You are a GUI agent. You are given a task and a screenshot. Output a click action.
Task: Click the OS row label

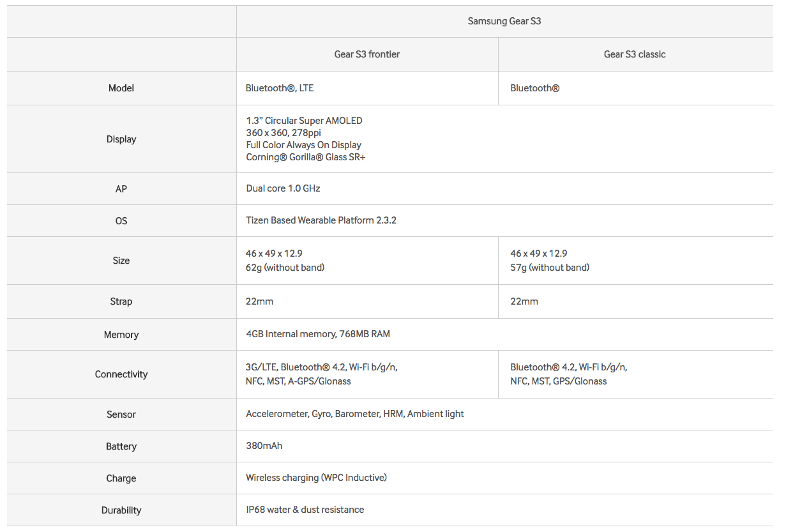[x=121, y=221]
